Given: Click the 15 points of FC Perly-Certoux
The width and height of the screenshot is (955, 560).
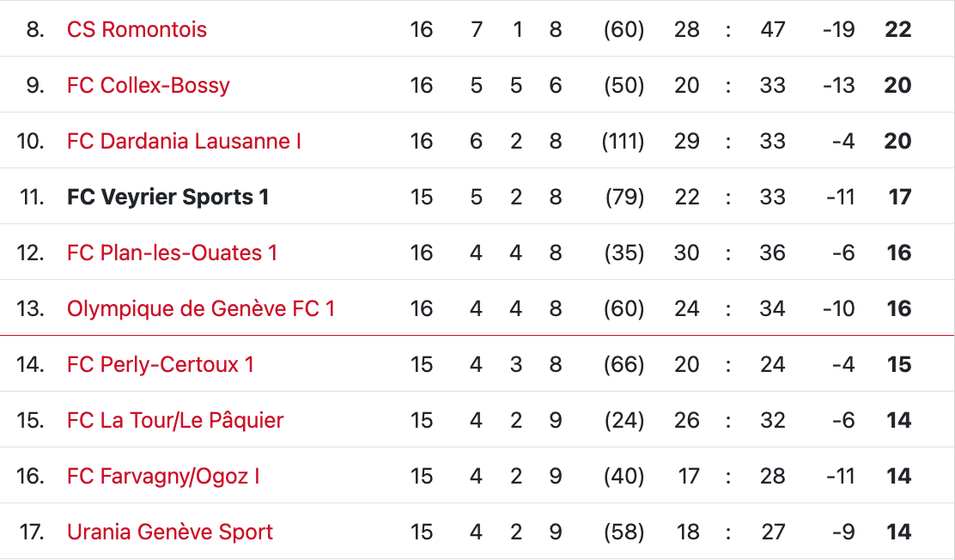Looking at the screenshot, I should pos(899,364).
